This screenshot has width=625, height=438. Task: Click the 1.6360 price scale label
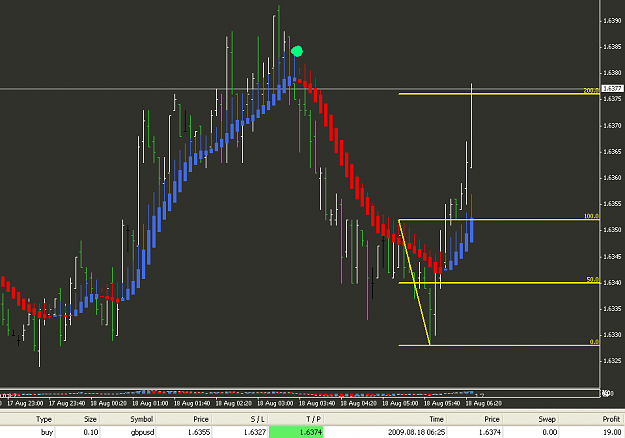612,177
